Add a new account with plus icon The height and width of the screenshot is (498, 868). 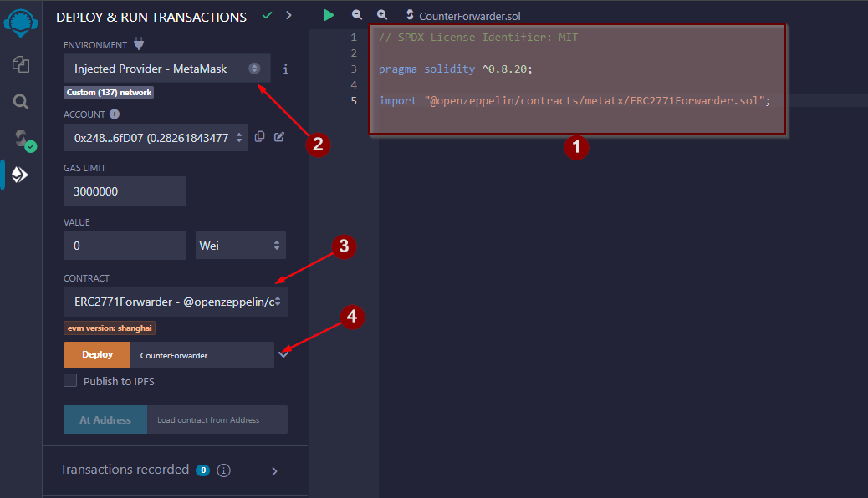pyautogui.click(x=115, y=114)
